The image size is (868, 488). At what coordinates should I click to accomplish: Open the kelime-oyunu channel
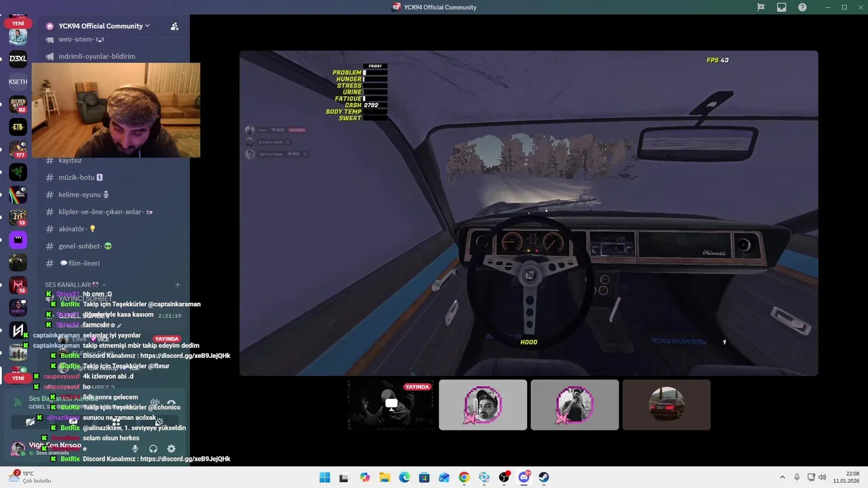108,195
